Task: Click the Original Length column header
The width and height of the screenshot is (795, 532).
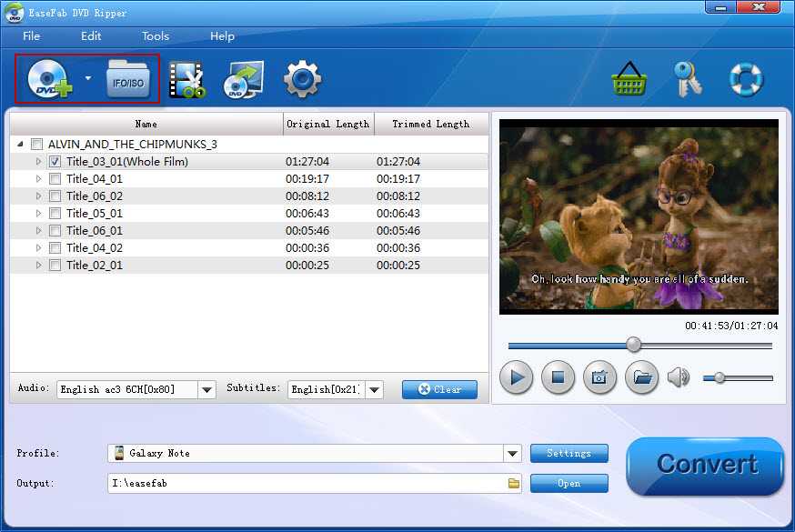Action: [328, 124]
